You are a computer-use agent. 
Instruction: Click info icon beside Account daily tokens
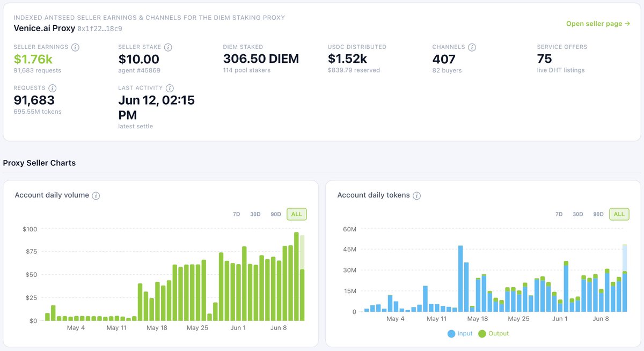(x=416, y=195)
